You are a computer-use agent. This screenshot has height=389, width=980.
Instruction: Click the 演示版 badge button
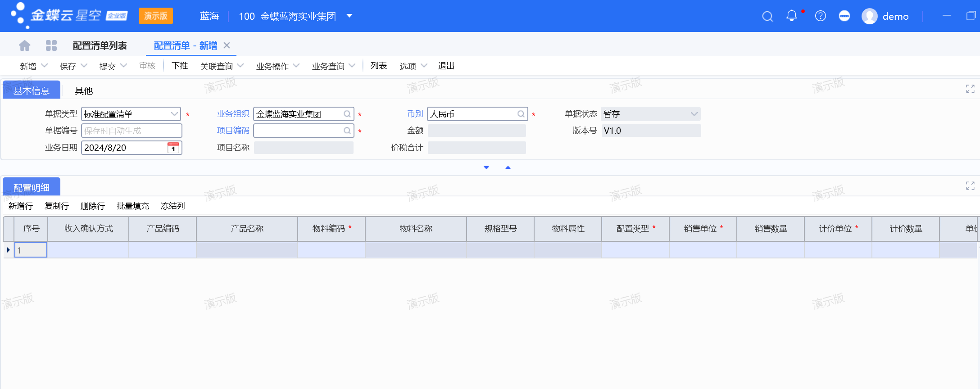156,16
